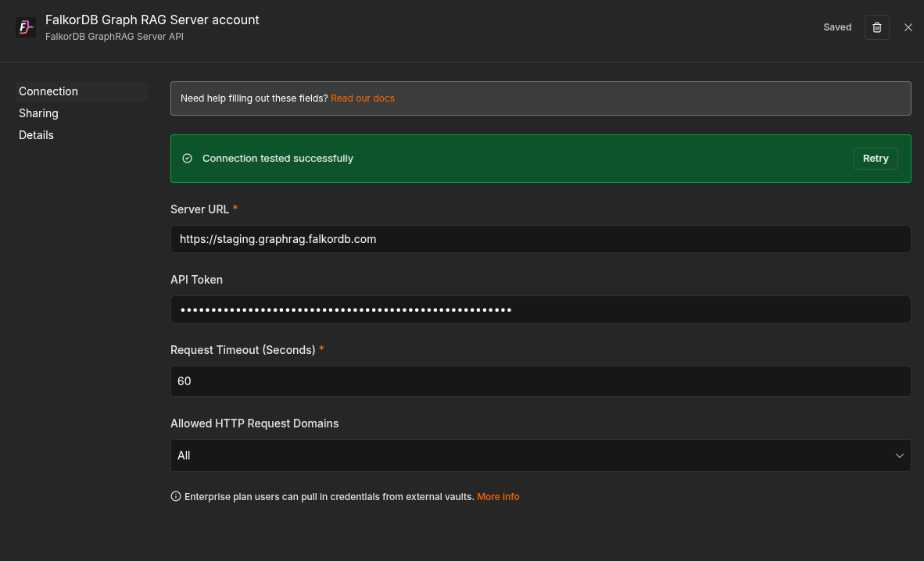Click the 'Server URL' label

click(x=199, y=209)
